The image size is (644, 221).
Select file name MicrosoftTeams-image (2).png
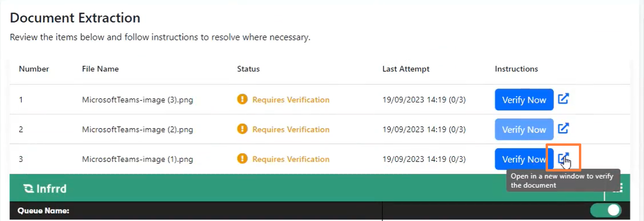tap(137, 130)
